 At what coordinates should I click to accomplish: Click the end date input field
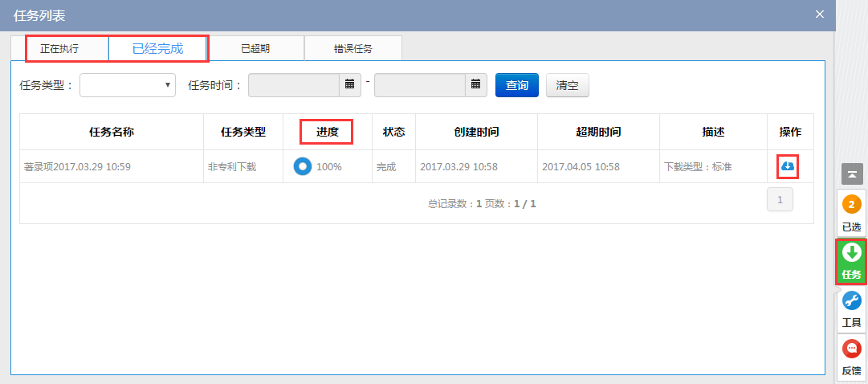pos(419,85)
